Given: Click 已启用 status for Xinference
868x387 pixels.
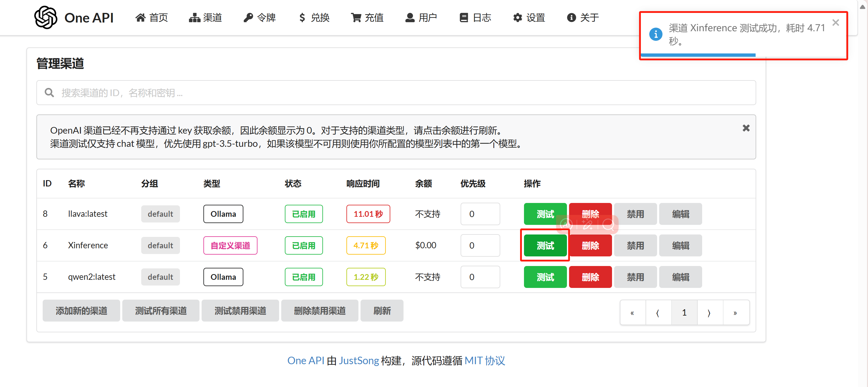Looking at the screenshot, I should tap(303, 246).
